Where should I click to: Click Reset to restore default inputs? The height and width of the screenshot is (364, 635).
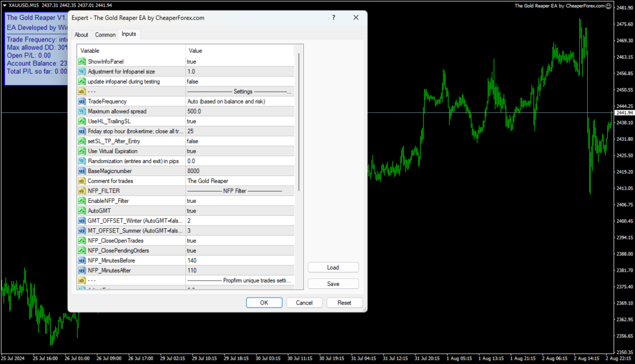click(345, 302)
